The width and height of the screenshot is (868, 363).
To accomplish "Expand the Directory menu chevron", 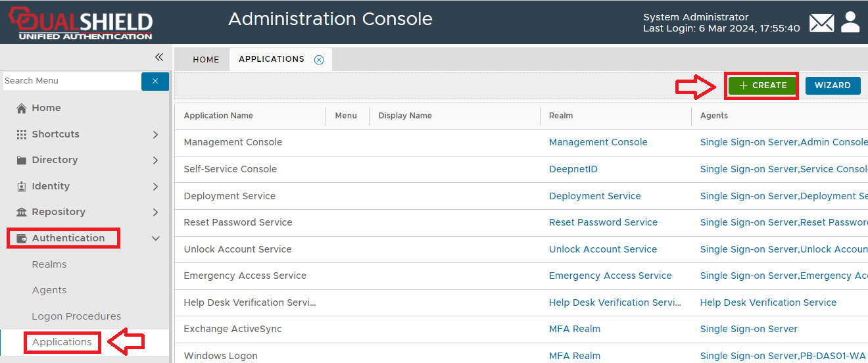I will coord(155,160).
